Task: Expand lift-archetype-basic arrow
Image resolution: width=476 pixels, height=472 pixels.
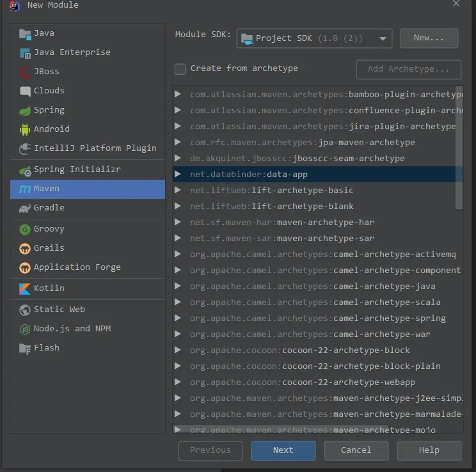Action: click(x=178, y=190)
